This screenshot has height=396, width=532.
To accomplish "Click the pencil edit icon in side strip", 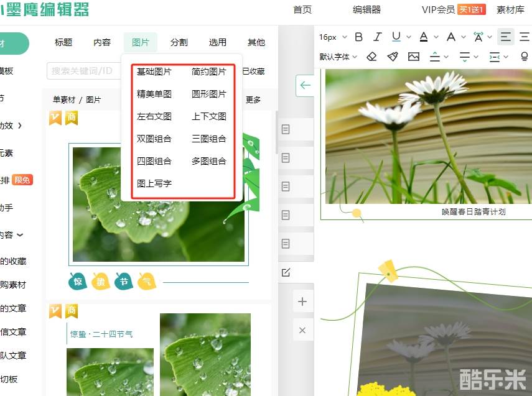I will click(x=286, y=272).
